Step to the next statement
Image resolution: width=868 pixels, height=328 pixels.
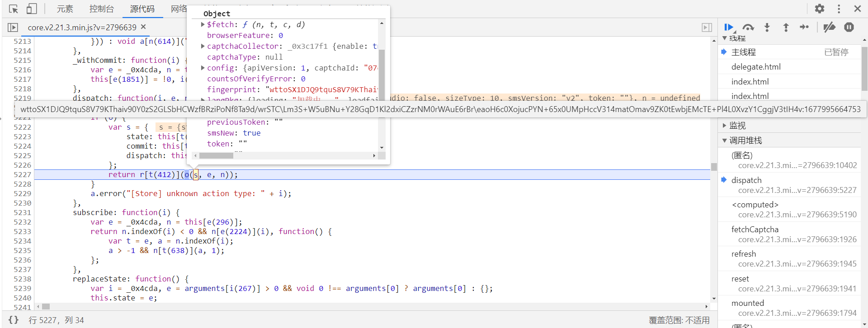click(x=804, y=28)
